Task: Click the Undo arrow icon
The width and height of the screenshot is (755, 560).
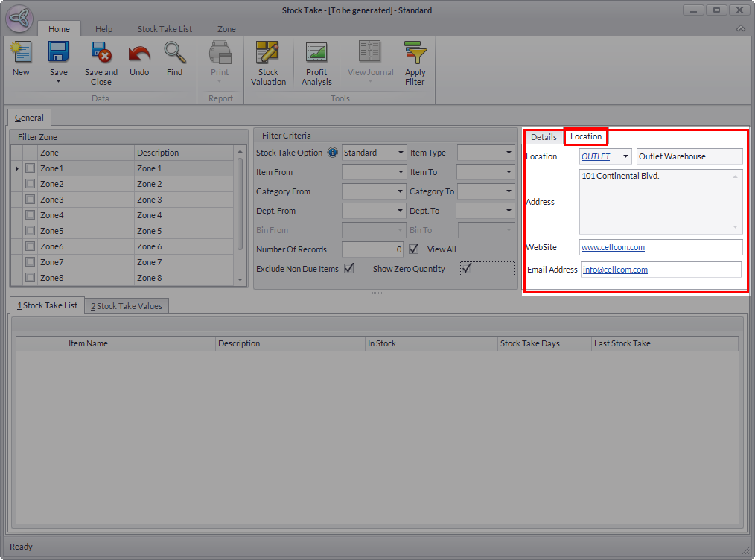Action: (x=139, y=54)
